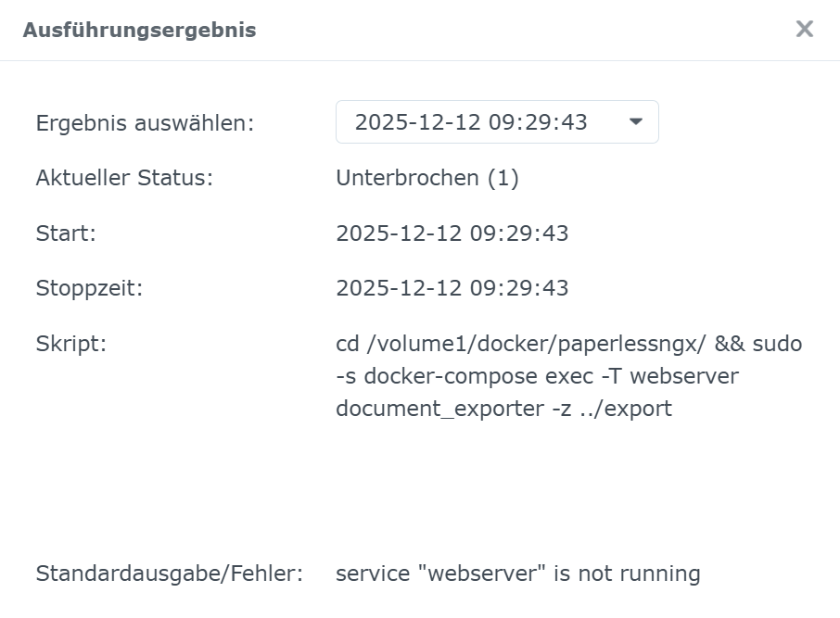The height and width of the screenshot is (618, 840).
Task: Click the dropdown arrow next to the result timestamp
Action: [636, 122]
